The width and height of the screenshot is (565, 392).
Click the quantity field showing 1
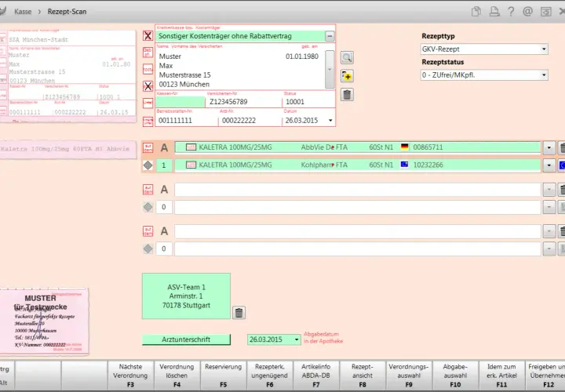click(x=163, y=165)
